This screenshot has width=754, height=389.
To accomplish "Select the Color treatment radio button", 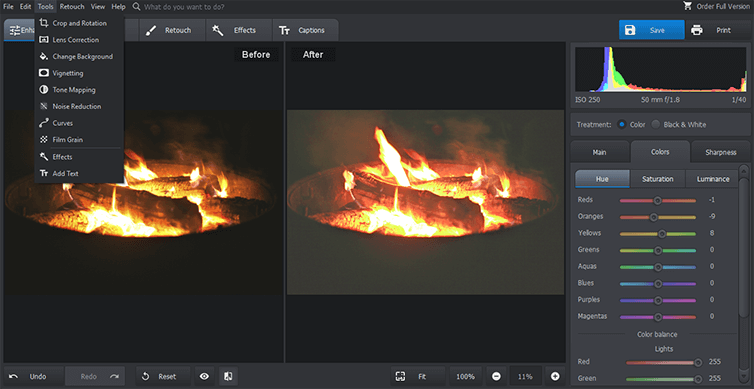I will (622, 125).
